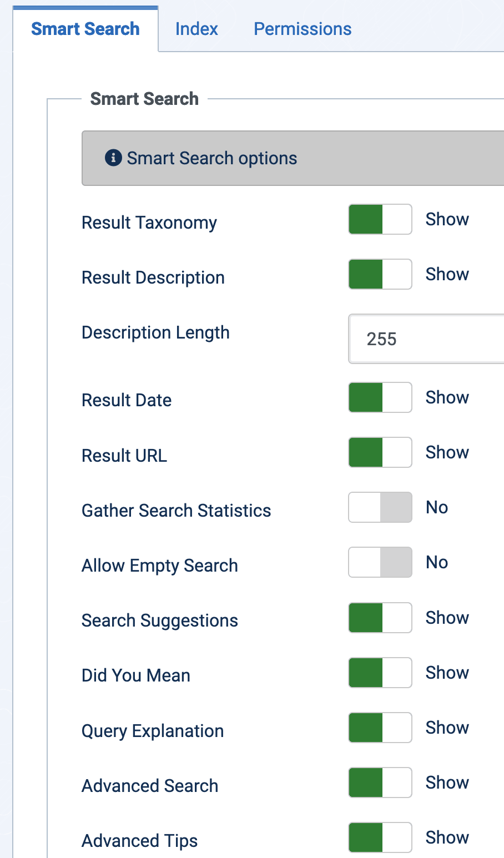Disable the Result URL switch
This screenshot has width=504, height=858.
380,452
